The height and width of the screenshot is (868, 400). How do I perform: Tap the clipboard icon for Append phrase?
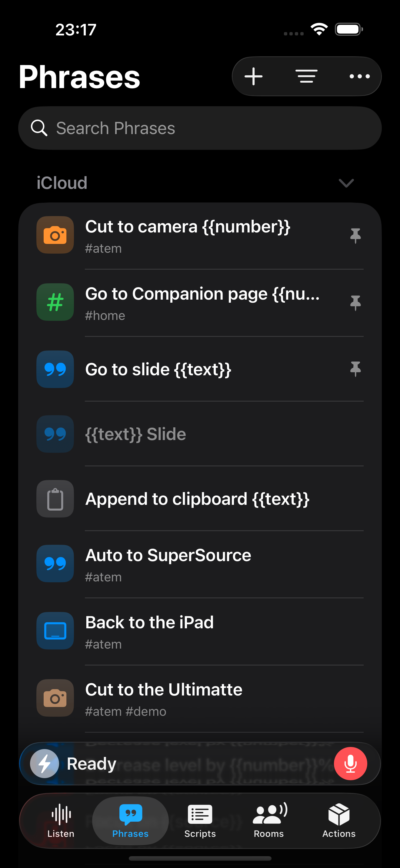click(x=55, y=499)
